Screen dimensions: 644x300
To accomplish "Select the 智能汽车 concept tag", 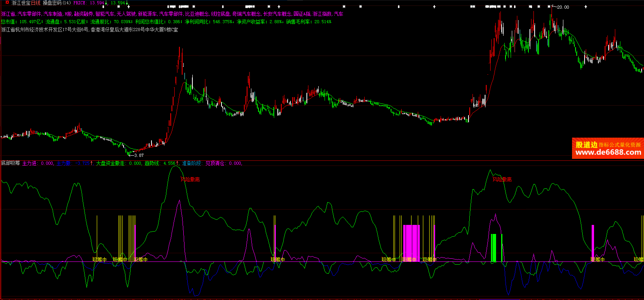I will click(105, 14).
